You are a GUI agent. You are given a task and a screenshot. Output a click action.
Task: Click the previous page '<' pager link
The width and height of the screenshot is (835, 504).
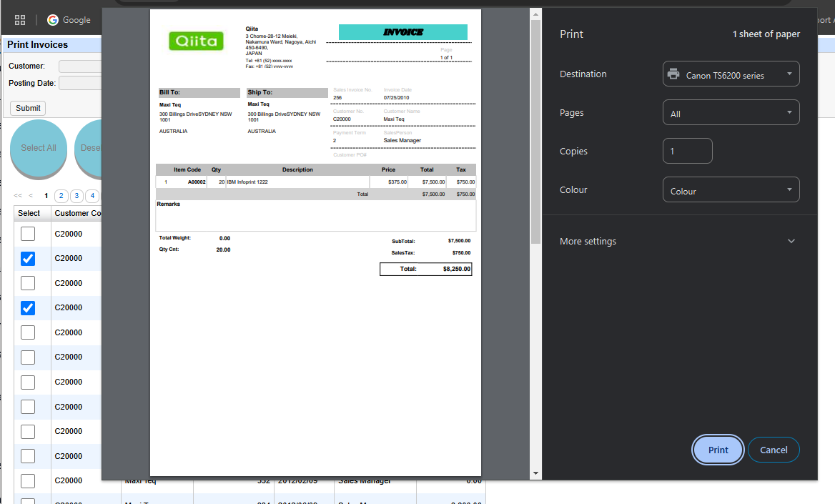(31, 196)
